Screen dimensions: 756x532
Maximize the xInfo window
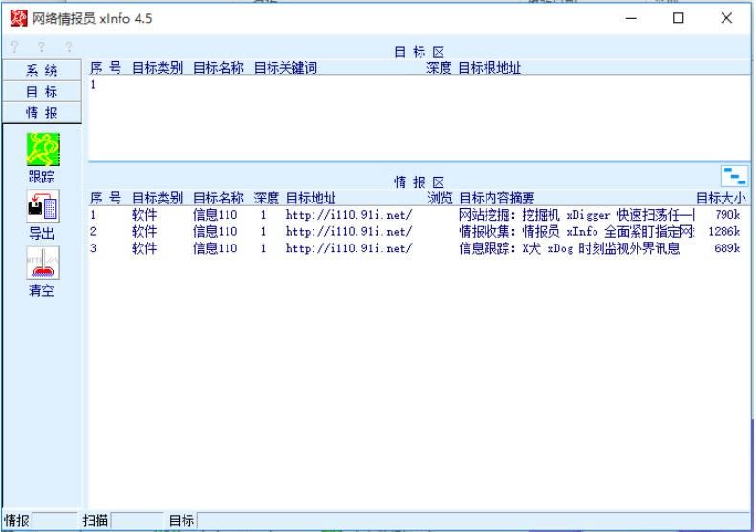(678, 18)
